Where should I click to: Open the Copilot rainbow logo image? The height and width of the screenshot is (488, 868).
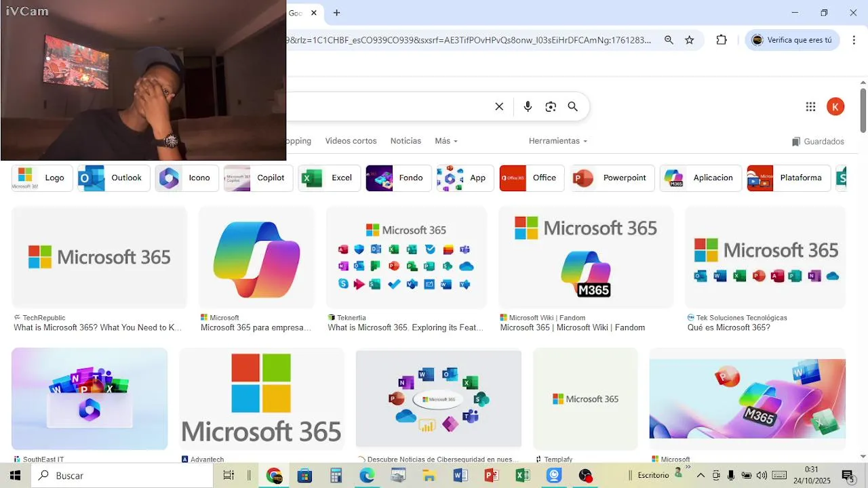pyautogui.click(x=256, y=258)
